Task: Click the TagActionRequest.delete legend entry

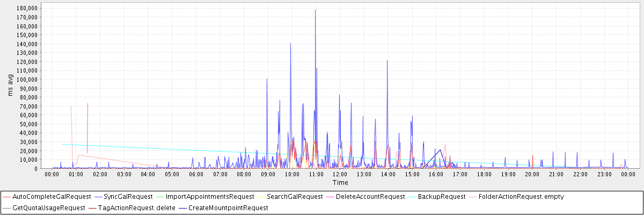Action: click(x=137, y=207)
